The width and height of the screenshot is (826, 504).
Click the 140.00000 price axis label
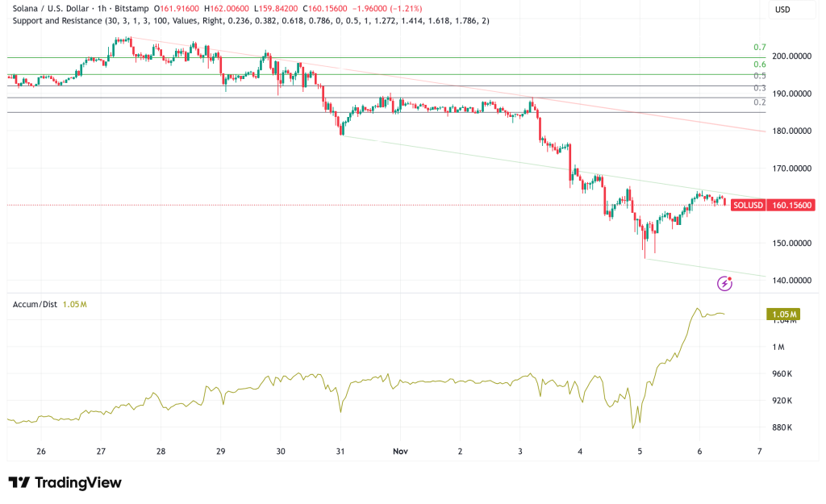790,281
